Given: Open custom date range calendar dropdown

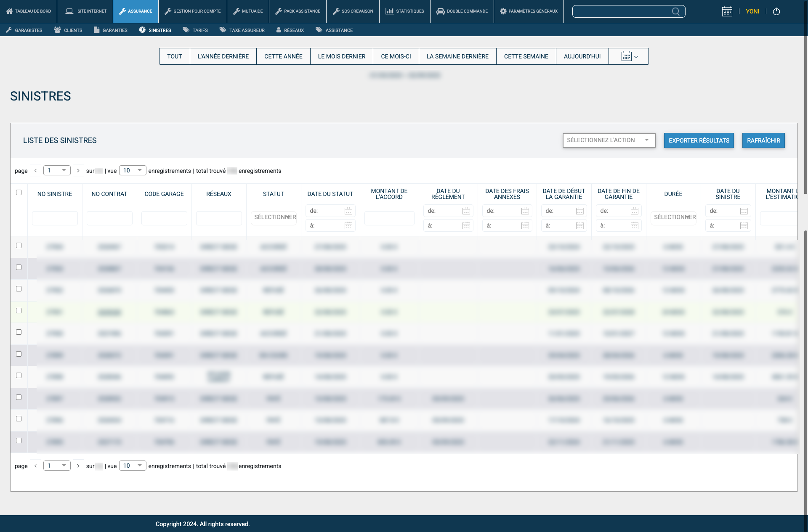Looking at the screenshot, I should point(629,56).
